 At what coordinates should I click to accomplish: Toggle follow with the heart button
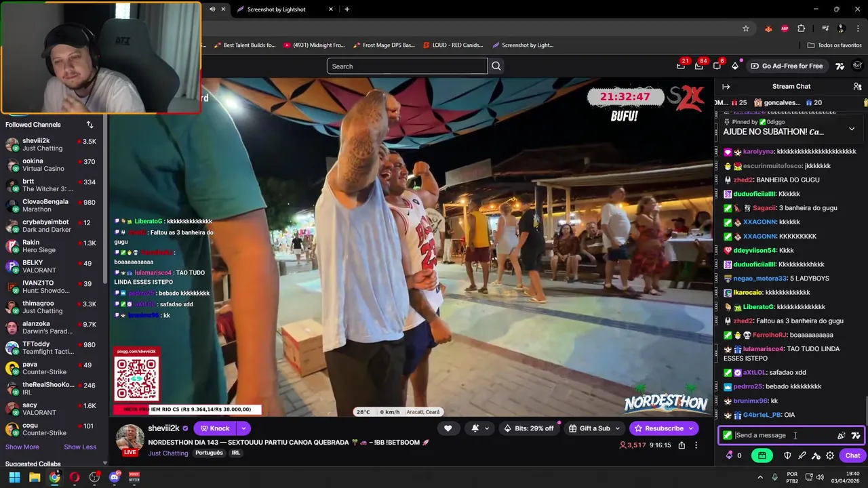[448, 428]
